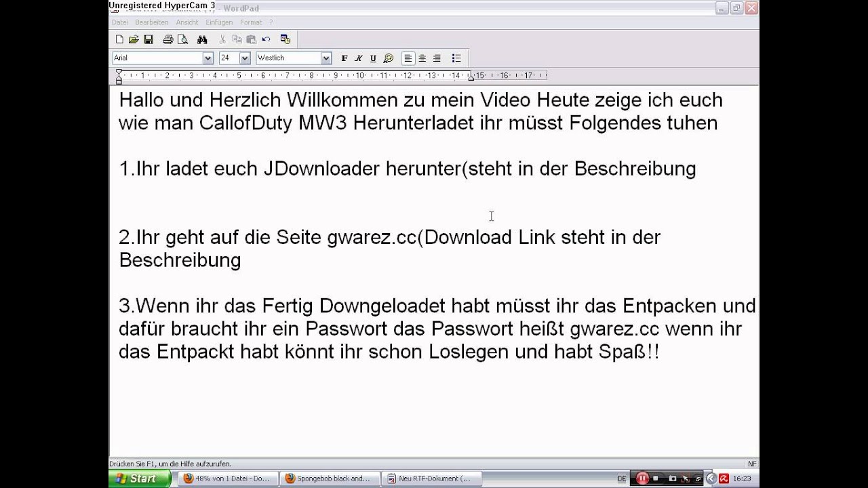The width and height of the screenshot is (868, 488).
Task: Paste clipboard with the paste icon
Action: pos(251,40)
